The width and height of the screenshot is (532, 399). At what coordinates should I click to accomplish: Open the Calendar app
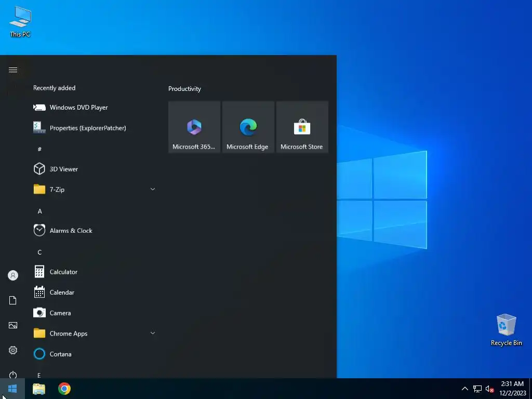(95, 292)
